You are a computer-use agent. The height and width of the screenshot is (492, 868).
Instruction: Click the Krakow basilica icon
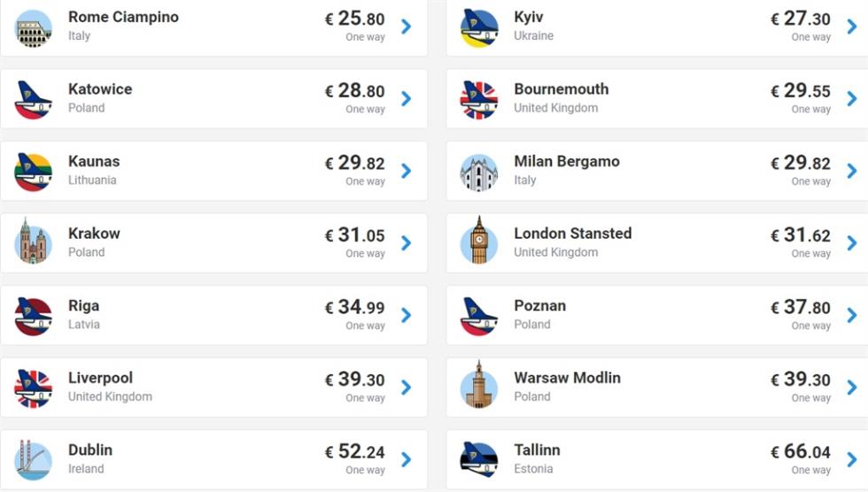34,242
